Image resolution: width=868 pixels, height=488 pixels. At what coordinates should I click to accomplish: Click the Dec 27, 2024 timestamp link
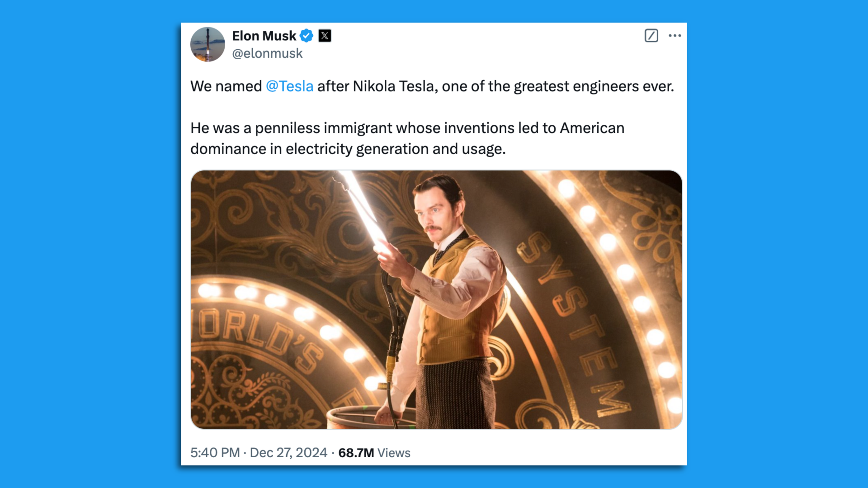288,453
